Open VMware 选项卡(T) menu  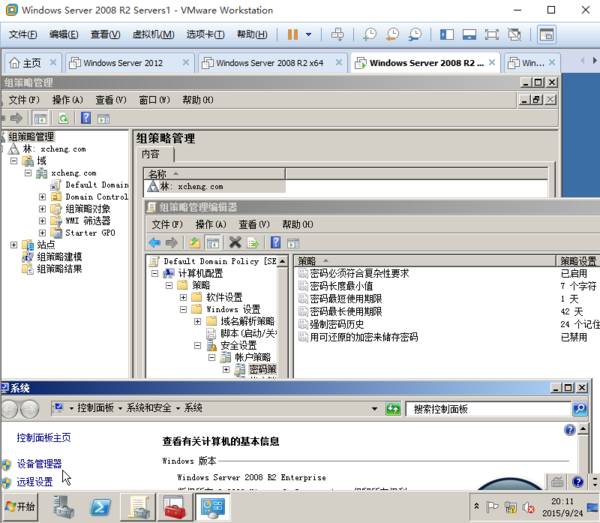[x=205, y=34]
